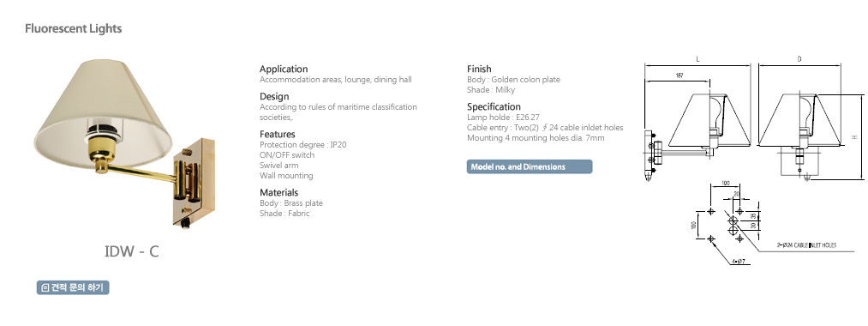Click the Materials section heading

point(279,192)
